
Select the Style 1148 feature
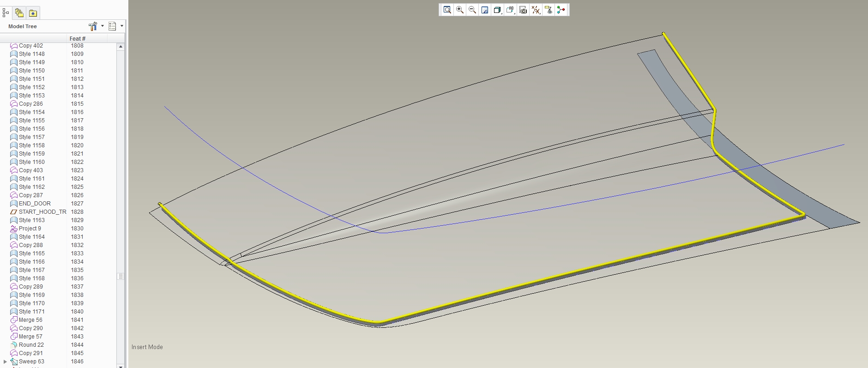click(32, 54)
